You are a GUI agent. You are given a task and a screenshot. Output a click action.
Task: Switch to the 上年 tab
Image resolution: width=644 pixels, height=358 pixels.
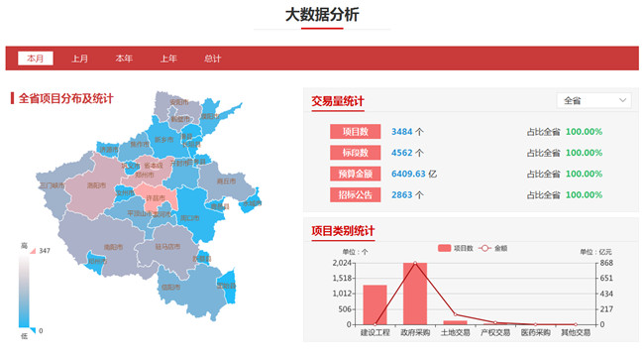pyautogui.click(x=168, y=59)
